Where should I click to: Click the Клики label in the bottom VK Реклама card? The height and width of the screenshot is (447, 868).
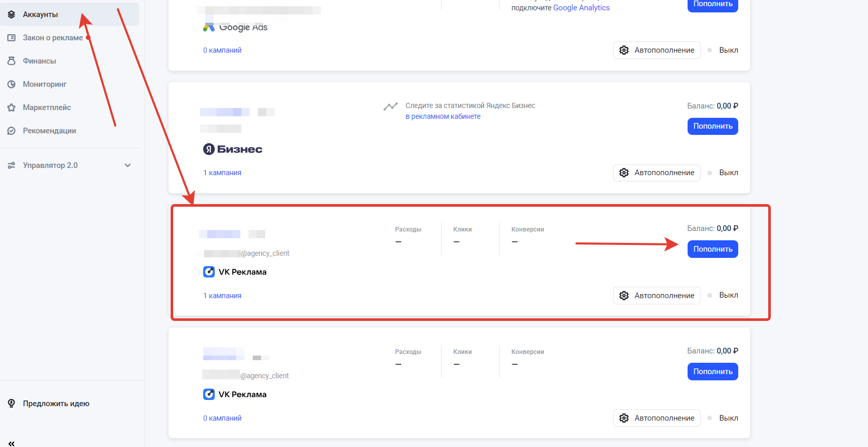pyautogui.click(x=462, y=352)
